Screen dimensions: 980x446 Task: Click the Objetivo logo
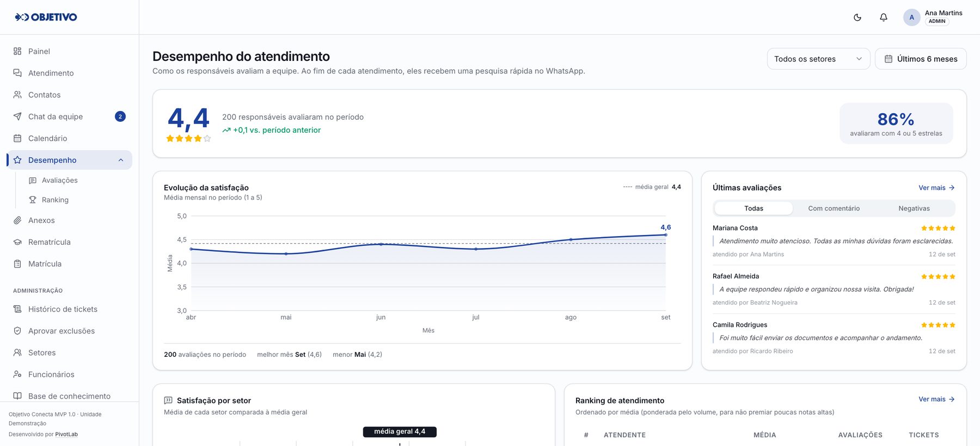pos(46,17)
